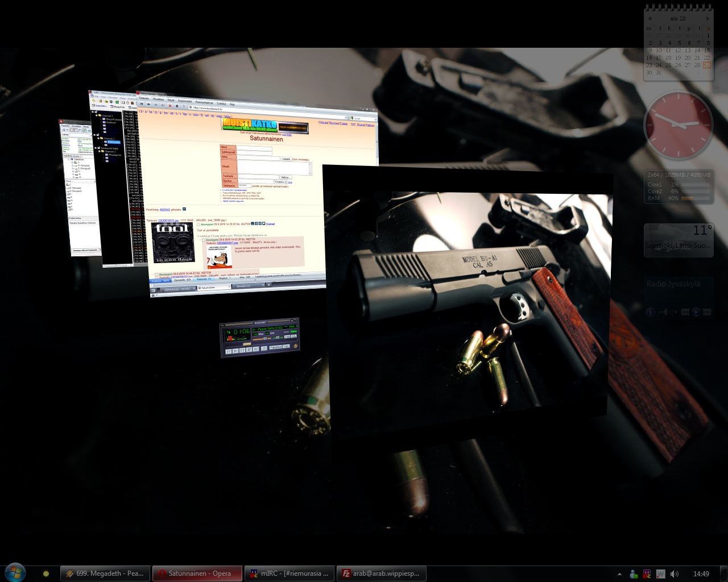Go to next month in calendar gadget
This screenshot has width=728, height=582.
click(708, 19)
